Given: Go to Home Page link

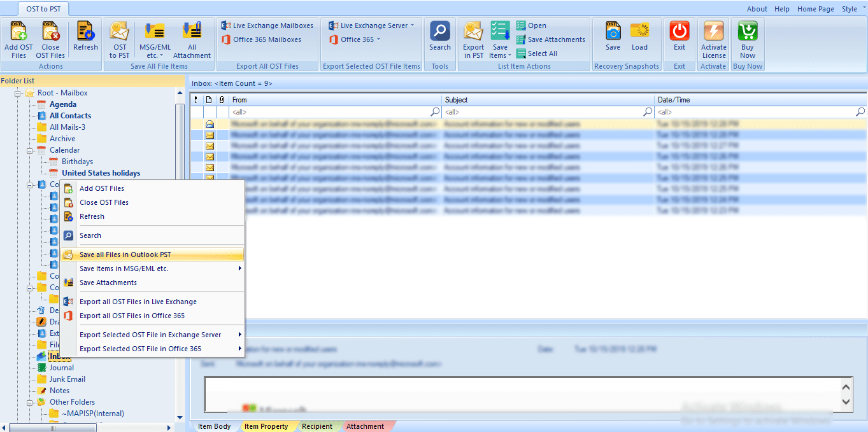Looking at the screenshot, I should 816,9.
